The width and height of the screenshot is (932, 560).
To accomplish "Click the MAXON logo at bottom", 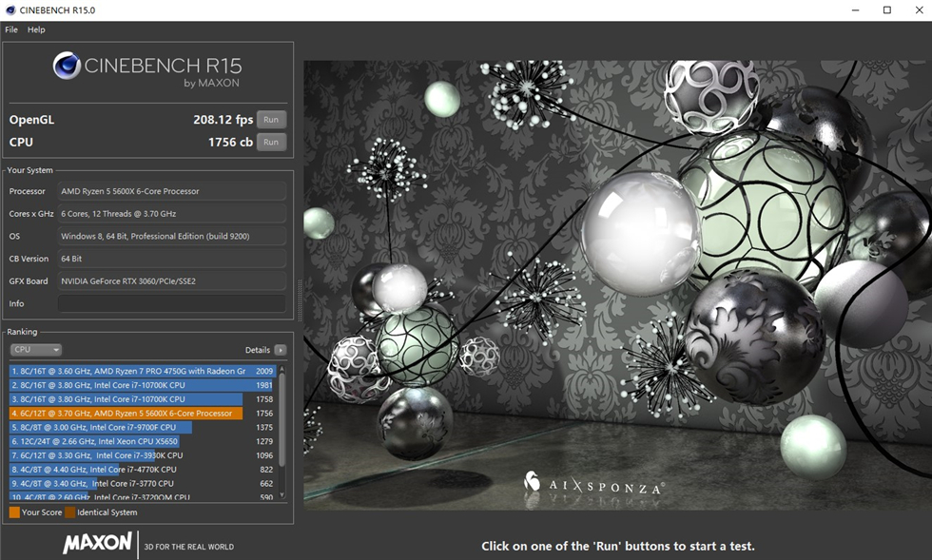I will pyautogui.click(x=97, y=543).
